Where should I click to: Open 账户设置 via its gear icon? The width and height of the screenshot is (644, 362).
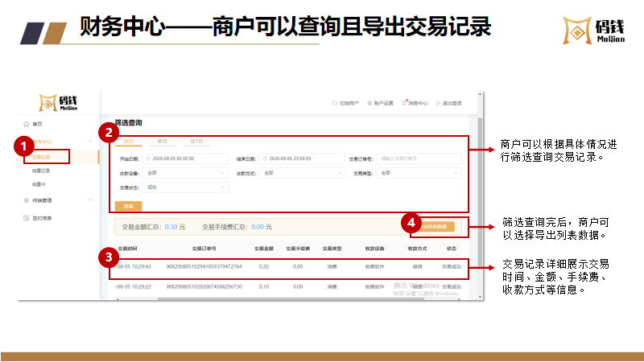click(x=369, y=103)
